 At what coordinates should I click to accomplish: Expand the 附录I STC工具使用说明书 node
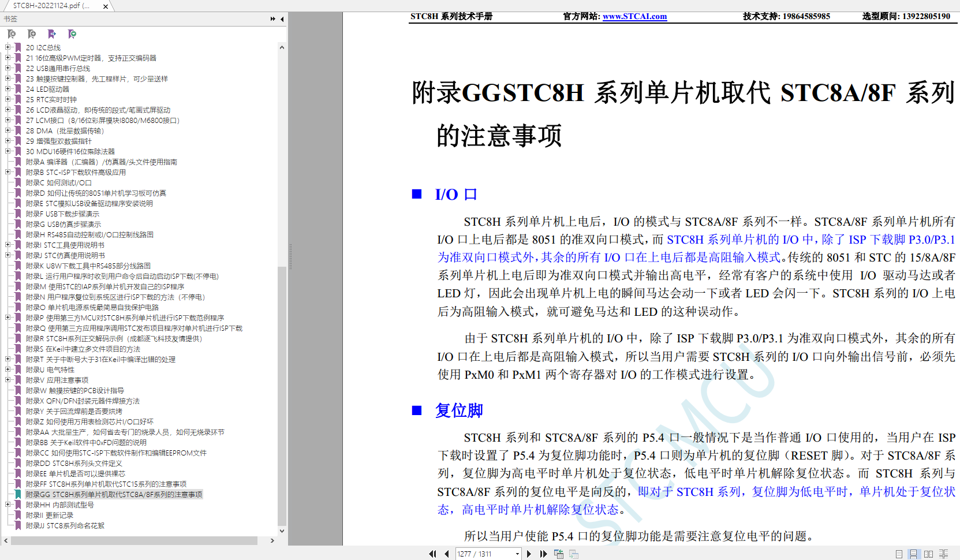point(8,245)
